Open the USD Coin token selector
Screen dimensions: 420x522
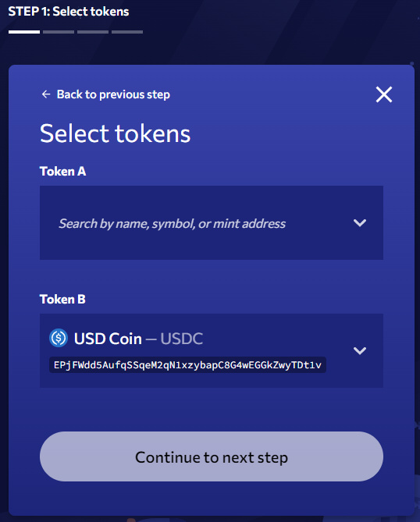[211, 350]
